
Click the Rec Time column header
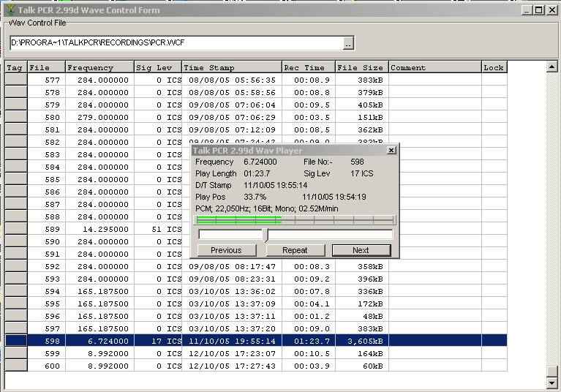309,67
